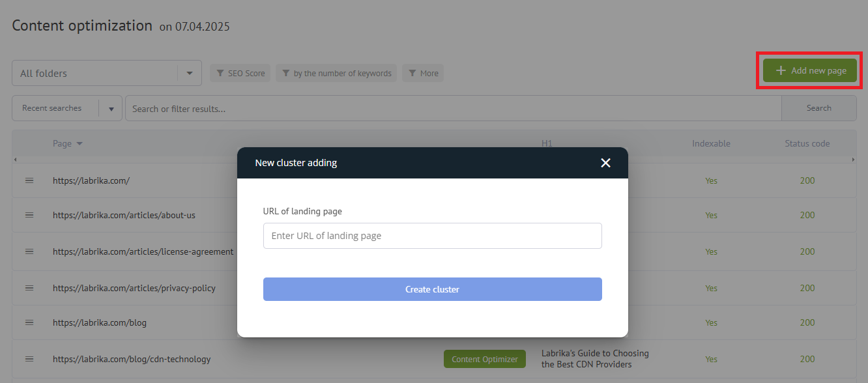Image resolution: width=868 pixels, height=383 pixels.
Task: Click hamburger icon for license-agreement row
Action: pyautogui.click(x=29, y=251)
